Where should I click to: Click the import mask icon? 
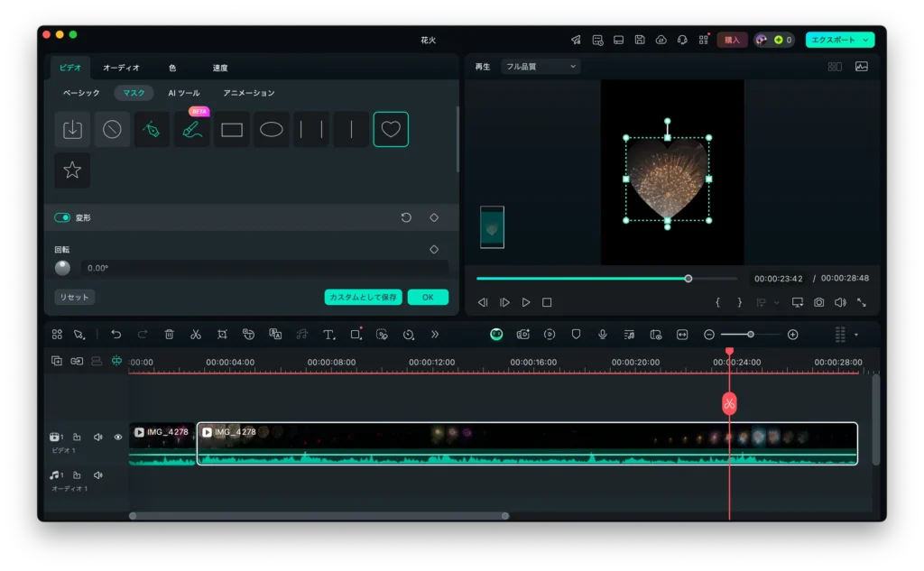pos(72,129)
